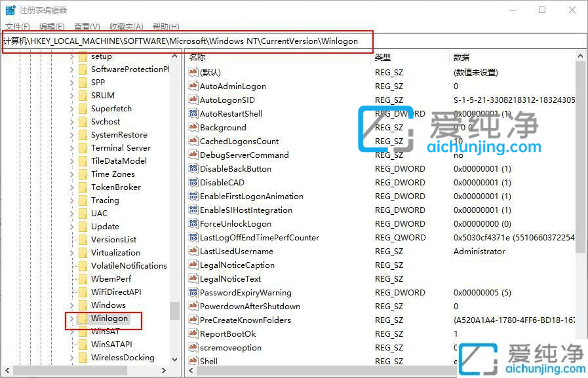Open the 收藏夹(A) menu
This screenshot has width=588, height=378.
tap(127, 27)
